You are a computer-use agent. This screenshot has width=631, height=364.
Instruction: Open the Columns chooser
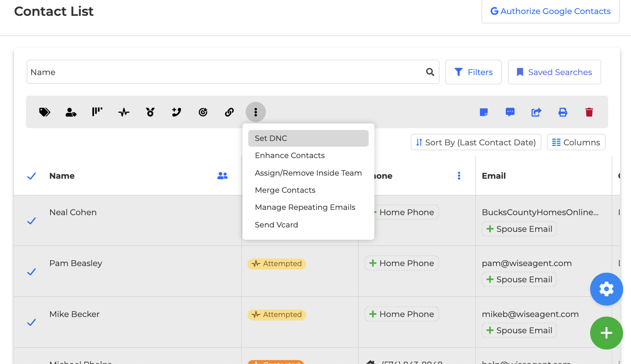(576, 142)
